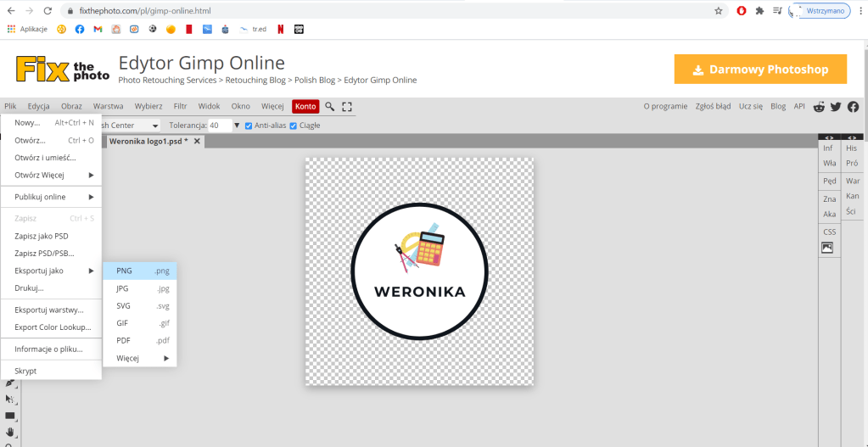This screenshot has width=868, height=447.
Task: Bookmark this page with star icon
Action: (x=719, y=11)
